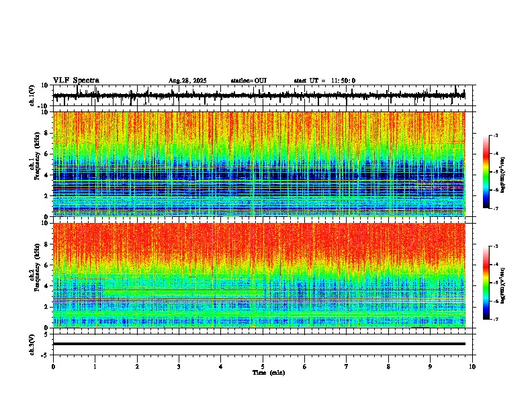
Task: Click the ch.2 colorbar 'log(PSD)(V²/Hz)' label
Action: [x=503, y=285]
